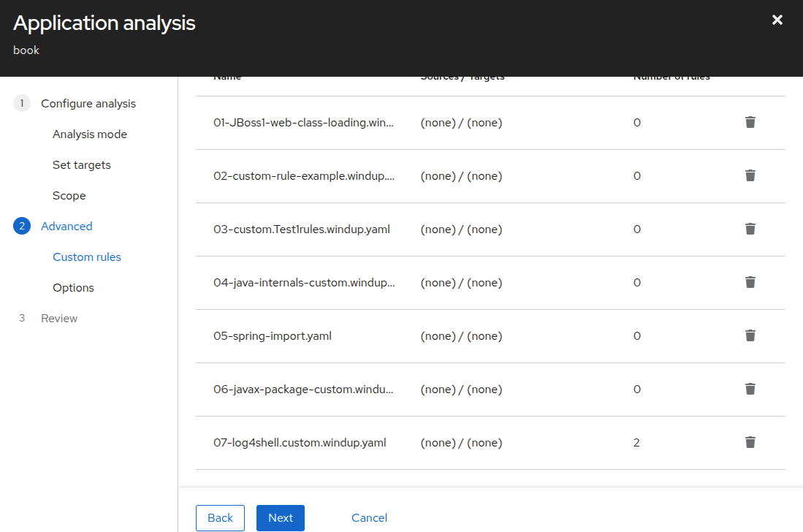Delete the 01-JBoss1-web-class-loading rule file
The image size is (803, 532).
click(x=750, y=122)
